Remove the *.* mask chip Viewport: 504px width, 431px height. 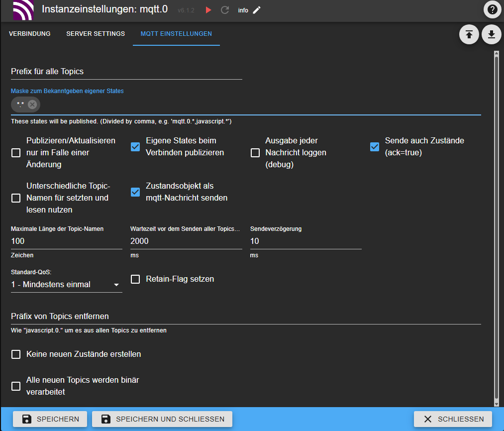coord(32,104)
